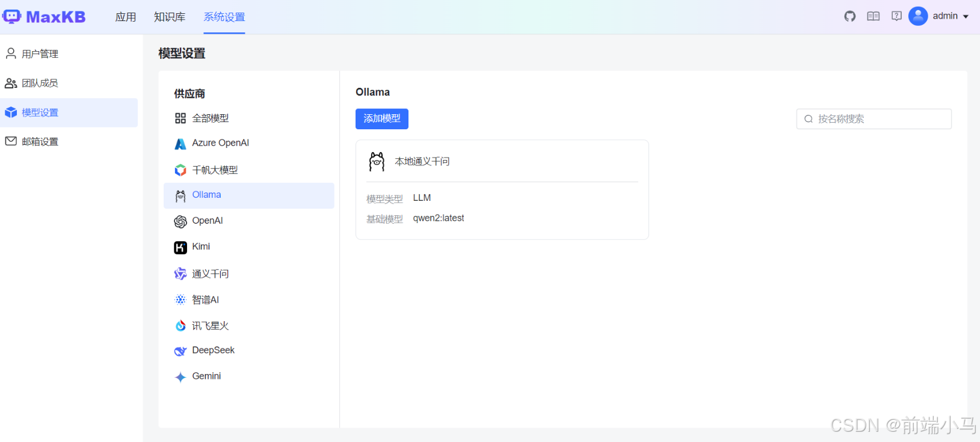Screen dimensions: 980x442
Task: Select 模型设置 in sidebar
Action: point(69,112)
